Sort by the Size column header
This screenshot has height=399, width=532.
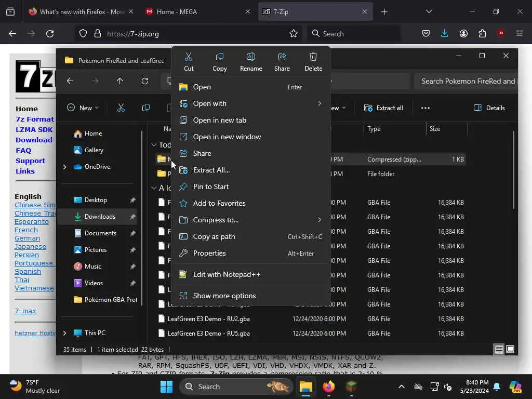(x=446, y=129)
